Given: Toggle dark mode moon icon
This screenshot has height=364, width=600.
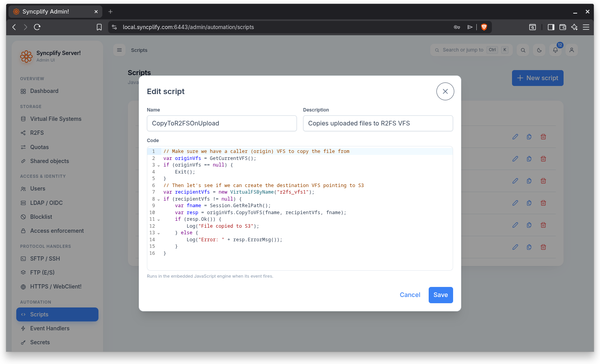Looking at the screenshot, I should point(539,50).
